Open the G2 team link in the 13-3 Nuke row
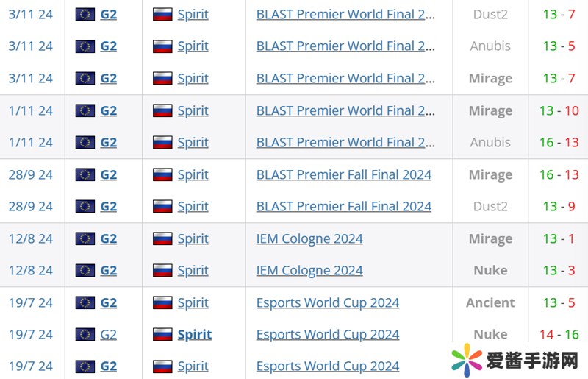 [108, 271]
